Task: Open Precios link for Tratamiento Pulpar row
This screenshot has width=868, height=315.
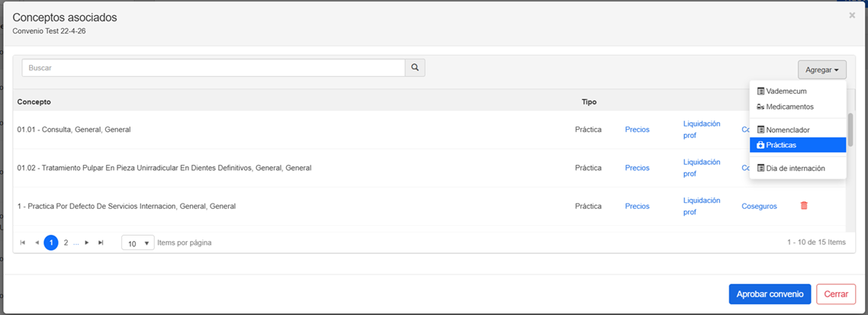Action: [637, 168]
